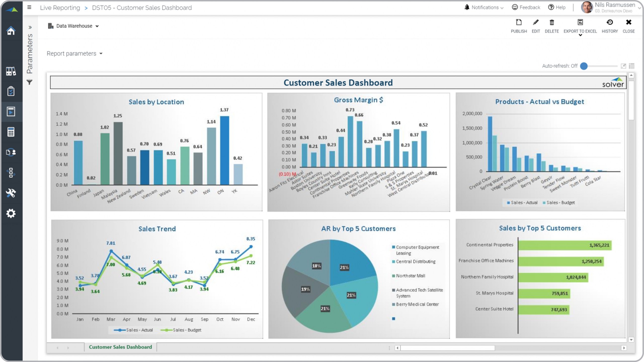Click the Home icon in sidebar
This screenshot has height=362, width=644.
point(11,31)
